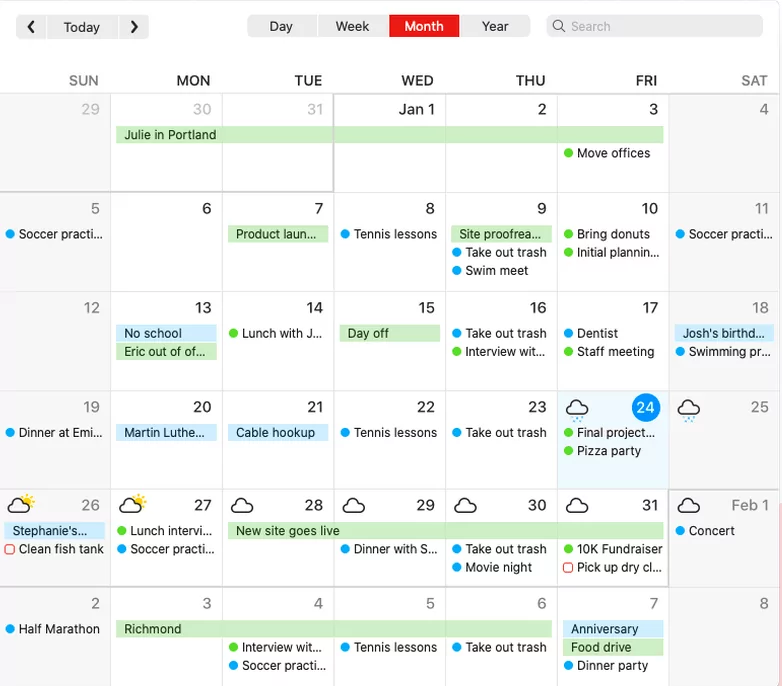Viewport: 782px width, 686px height.
Task: Open the Food drive event
Action: pos(613,647)
